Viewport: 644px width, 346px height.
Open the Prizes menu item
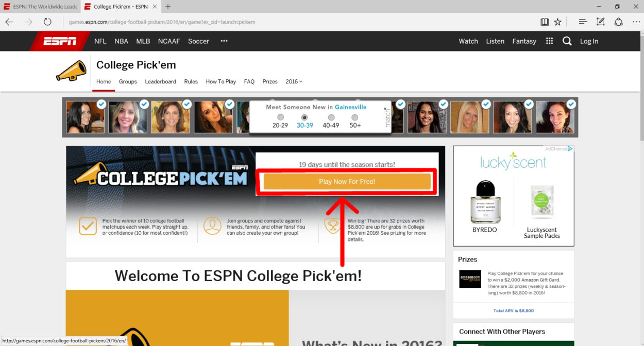(270, 81)
